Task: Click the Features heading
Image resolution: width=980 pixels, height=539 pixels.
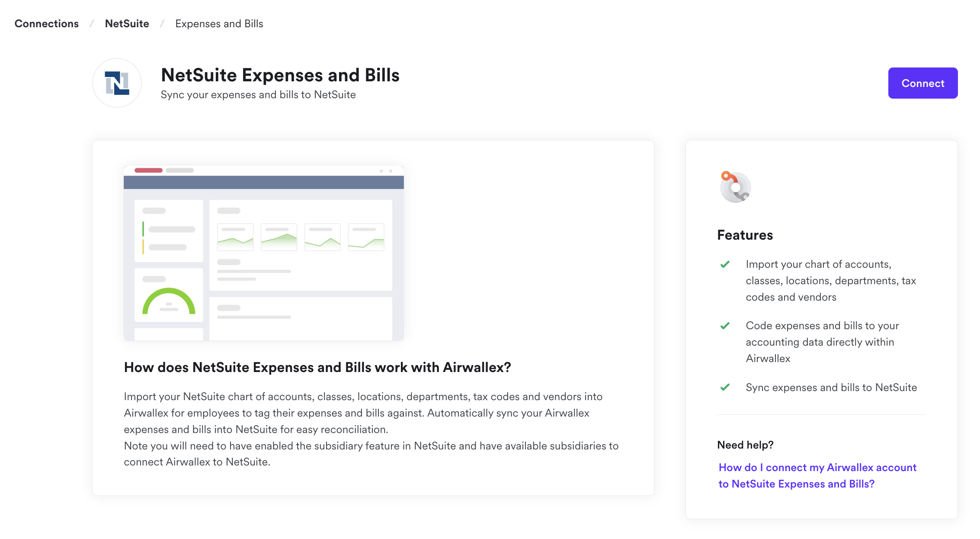Action: click(x=745, y=235)
